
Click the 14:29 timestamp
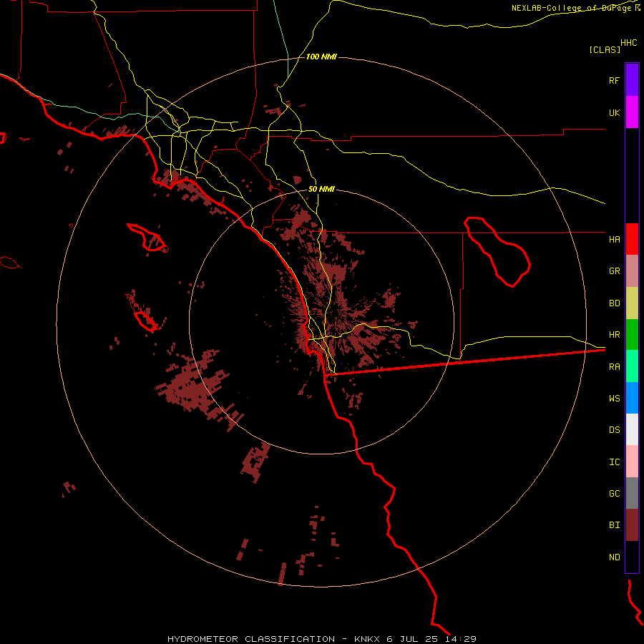[460, 639]
